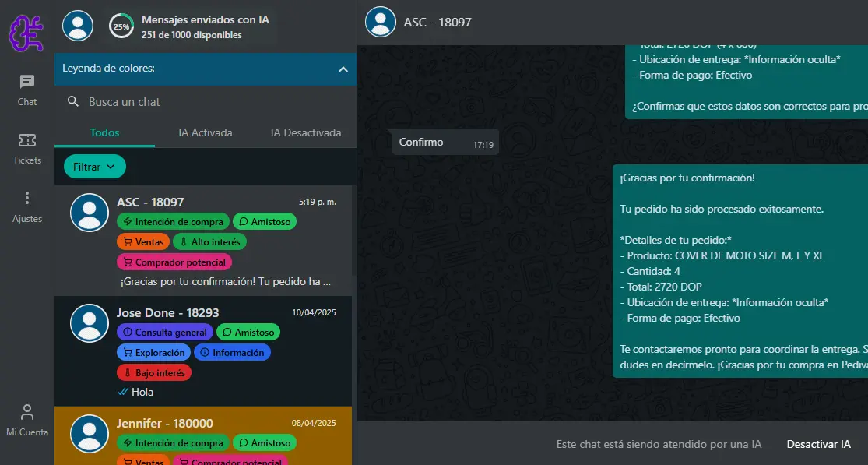This screenshot has width=868, height=465.
Task: Open Ajustes three-dot settings
Action: pyautogui.click(x=27, y=207)
